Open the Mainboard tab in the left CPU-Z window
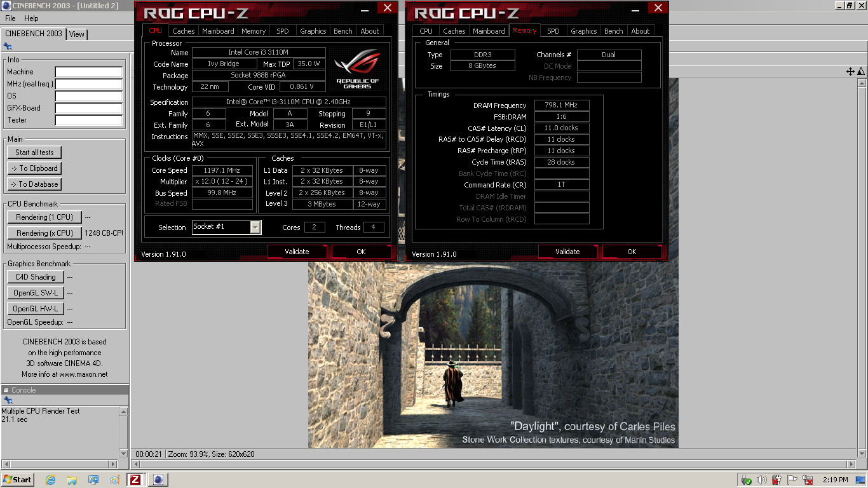This screenshot has height=488, width=868. 218,30
